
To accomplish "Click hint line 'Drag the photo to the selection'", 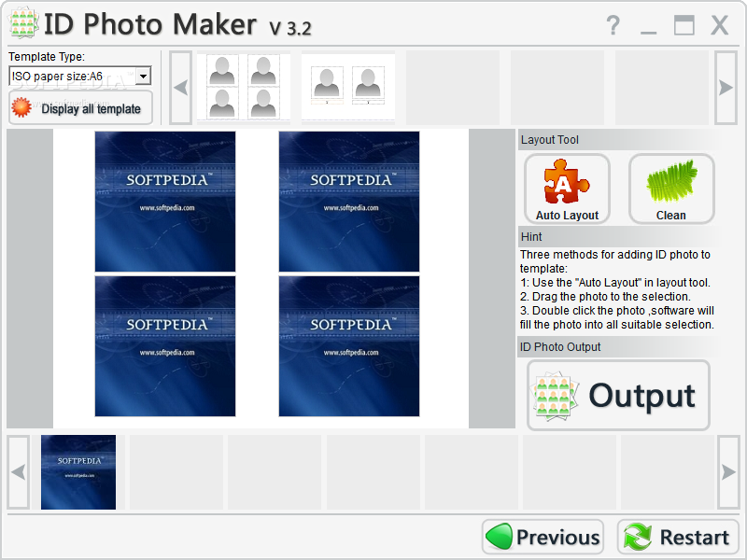I will tap(605, 296).
